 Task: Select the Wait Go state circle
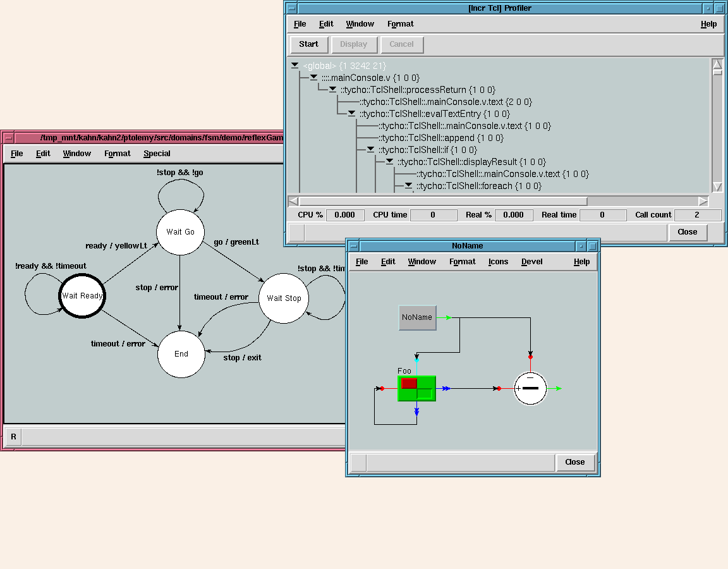(181, 232)
